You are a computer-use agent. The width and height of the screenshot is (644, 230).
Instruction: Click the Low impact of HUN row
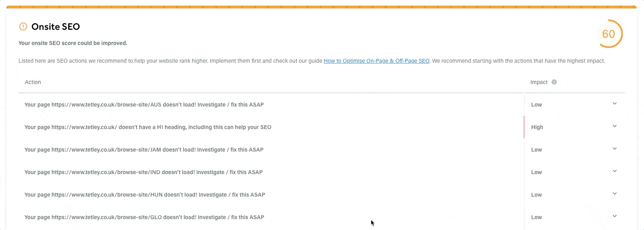point(536,195)
